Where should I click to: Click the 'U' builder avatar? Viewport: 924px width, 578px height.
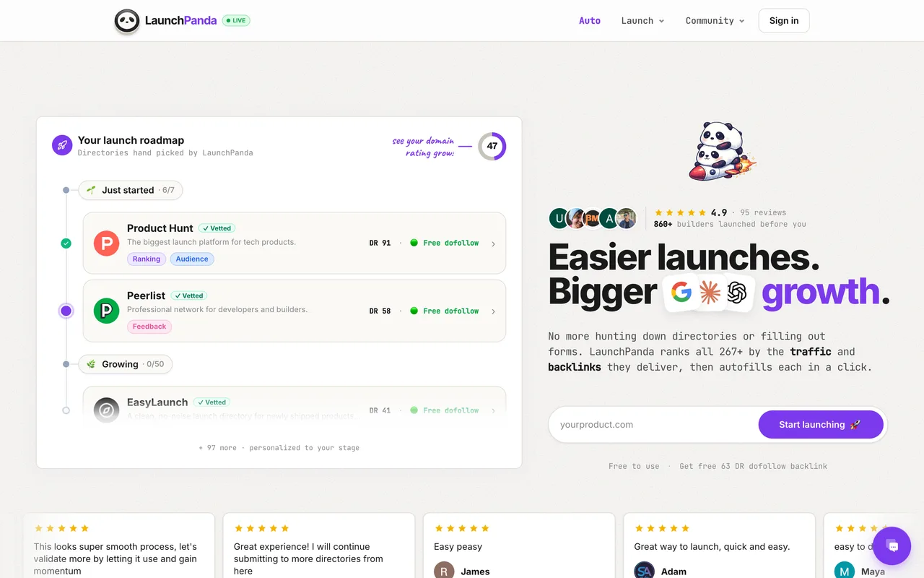(x=559, y=218)
